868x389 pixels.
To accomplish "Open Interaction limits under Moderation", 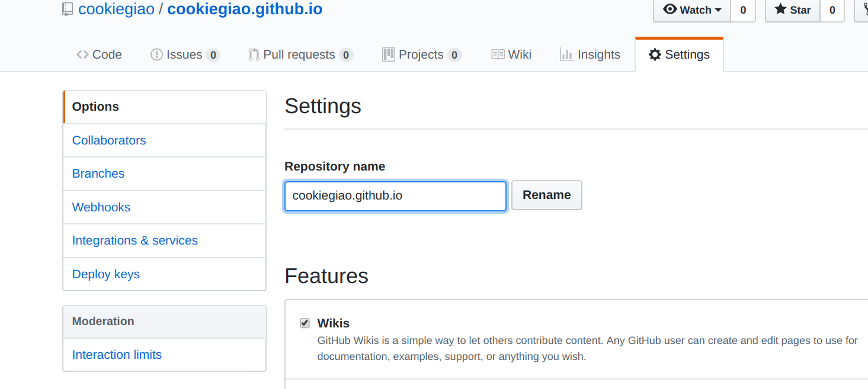I will (165, 355).
